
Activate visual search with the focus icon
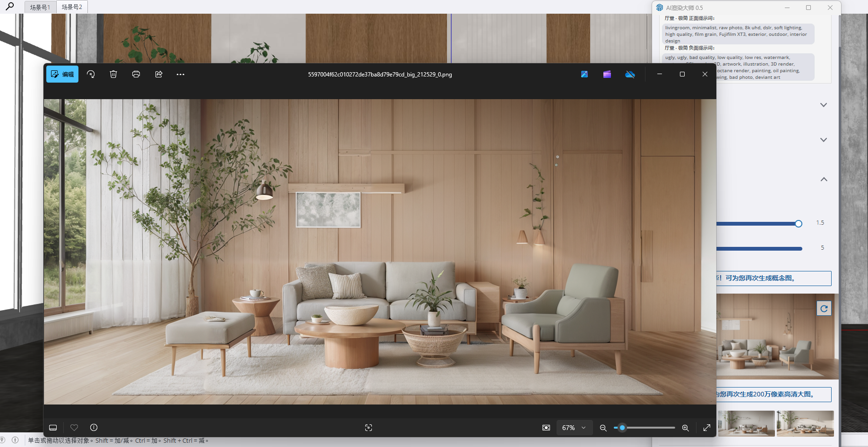(x=369, y=428)
